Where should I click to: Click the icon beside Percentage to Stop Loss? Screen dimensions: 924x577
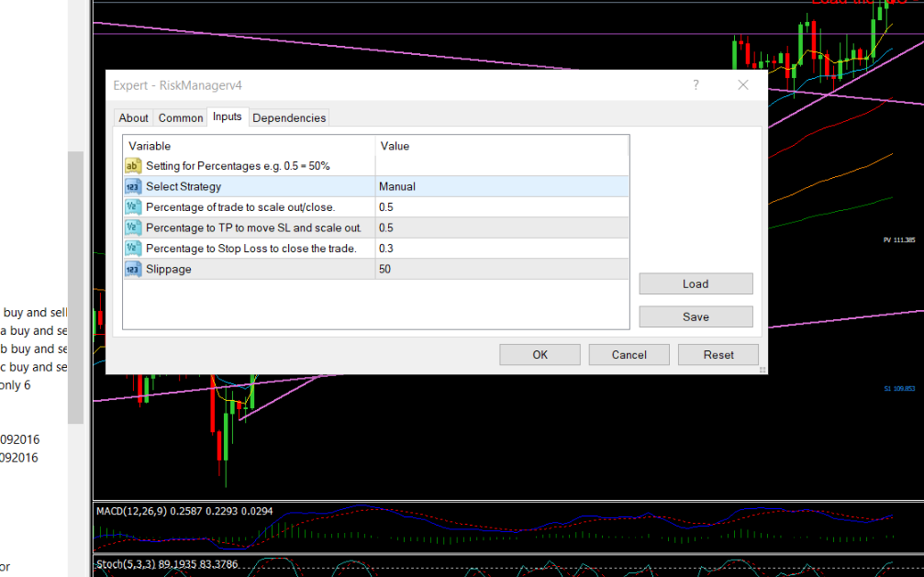click(x=133, y=249)
